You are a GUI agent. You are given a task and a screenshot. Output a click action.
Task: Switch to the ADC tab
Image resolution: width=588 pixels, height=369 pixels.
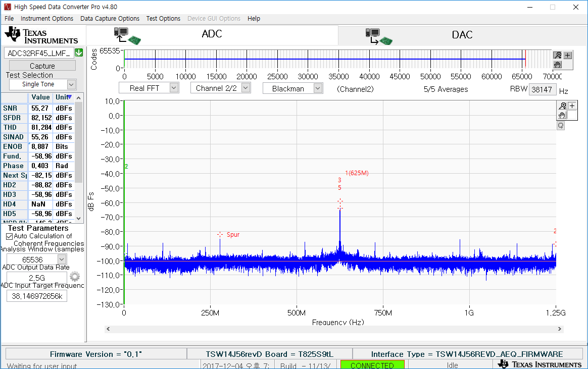212,36
